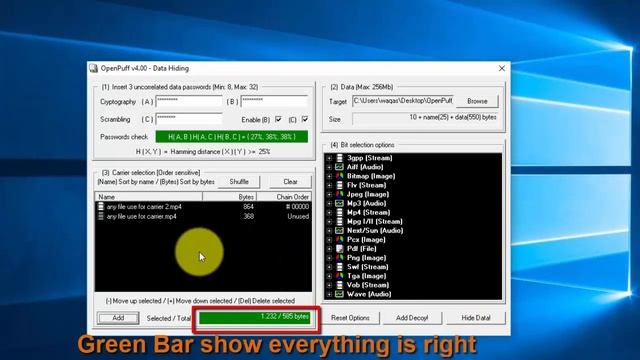Click the Next/Sun (Audio) format icon
The width and height of the screenshot is (640, 360).
(339, 231)
